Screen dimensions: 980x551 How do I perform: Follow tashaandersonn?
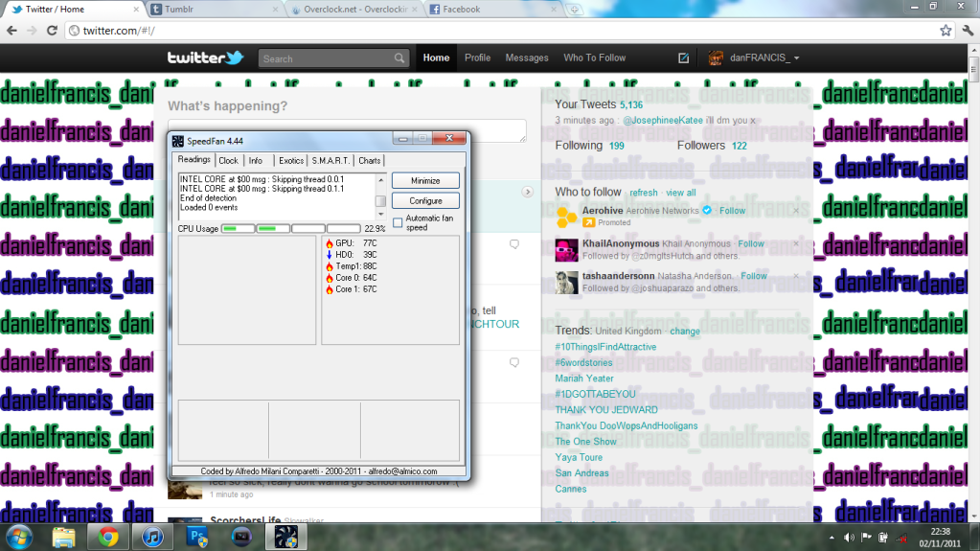click(x=754, y=276)
